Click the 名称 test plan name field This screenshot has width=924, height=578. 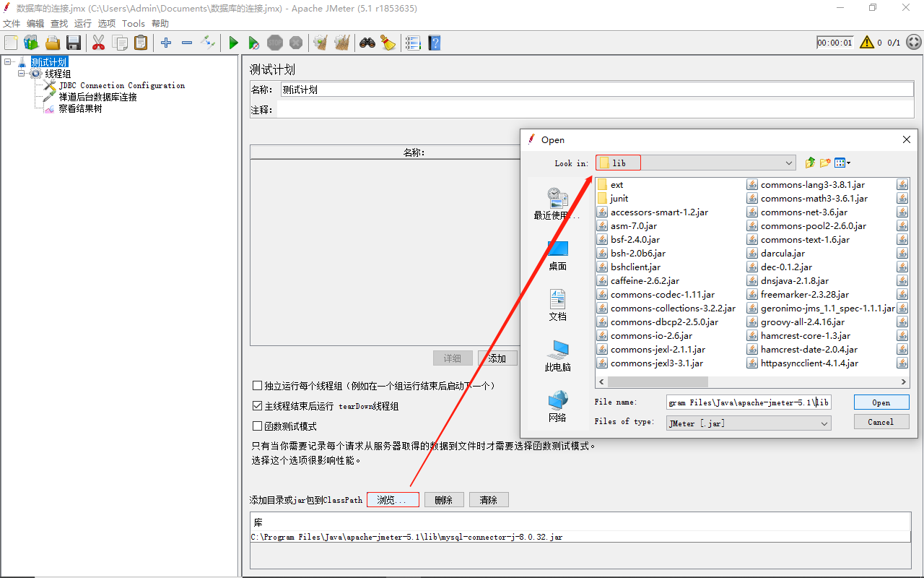click(597, 90)
